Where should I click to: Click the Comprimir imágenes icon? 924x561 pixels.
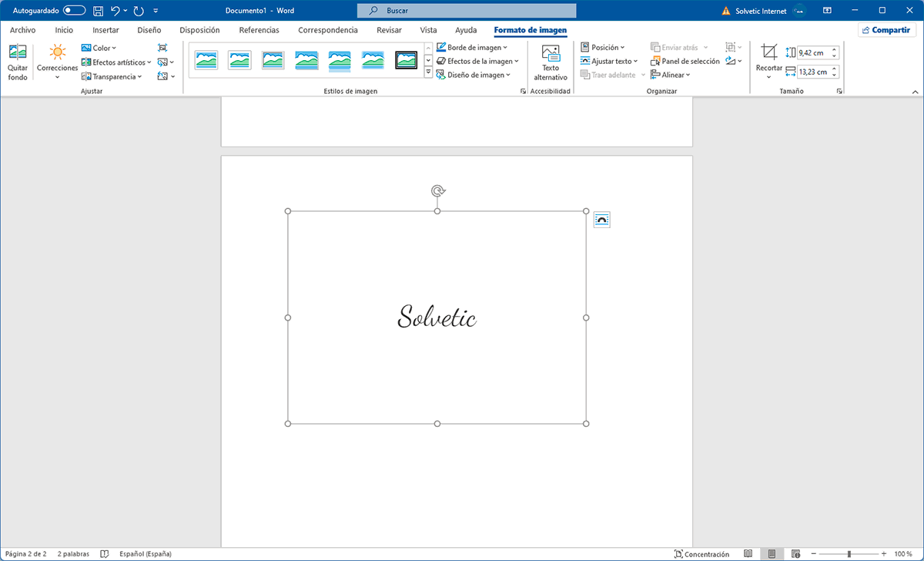(x=162, y=48)
